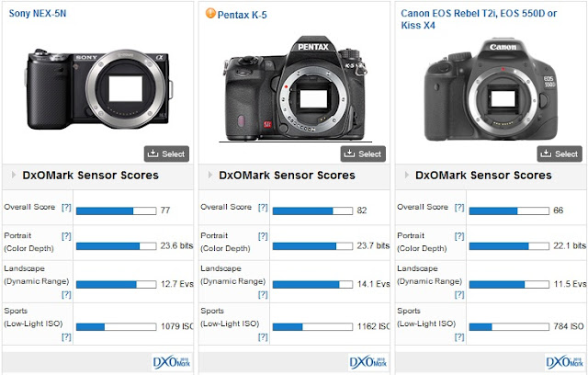Open the Pentax K-5 camera link

click(242, 15)
